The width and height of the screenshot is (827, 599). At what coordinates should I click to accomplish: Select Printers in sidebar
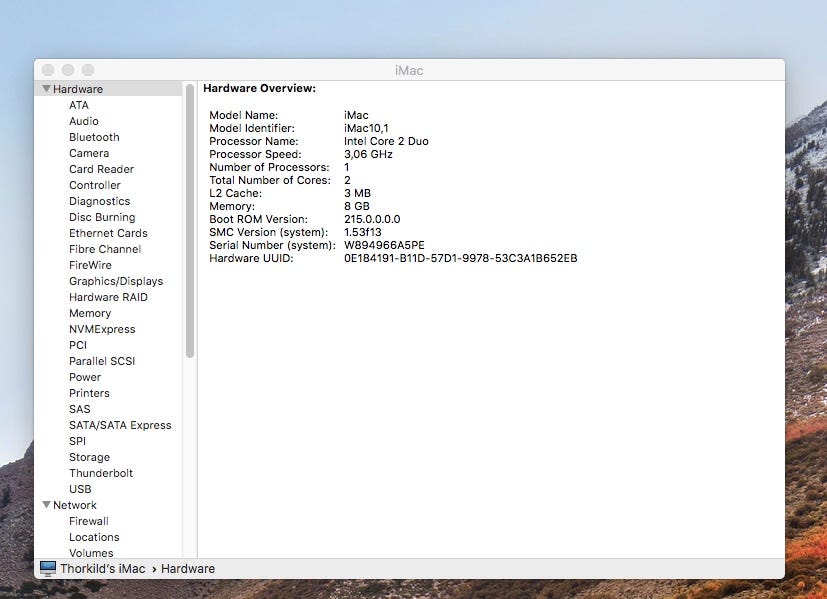89,393
